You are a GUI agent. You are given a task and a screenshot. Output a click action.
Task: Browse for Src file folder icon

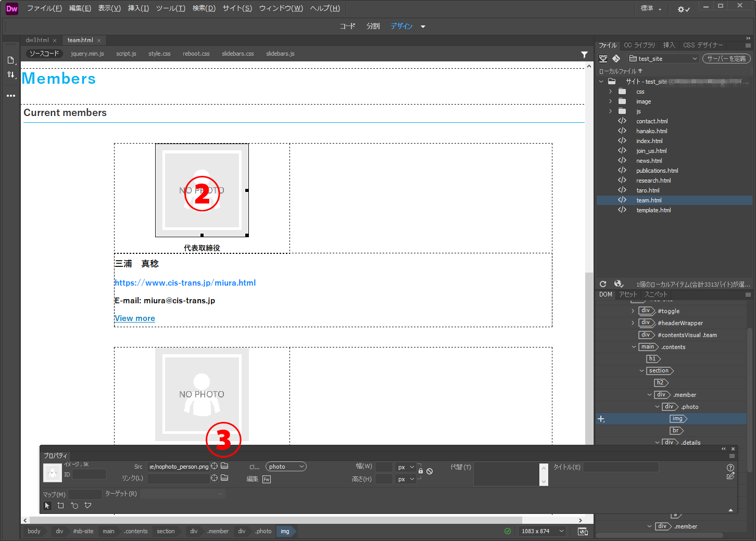[224, 466]
